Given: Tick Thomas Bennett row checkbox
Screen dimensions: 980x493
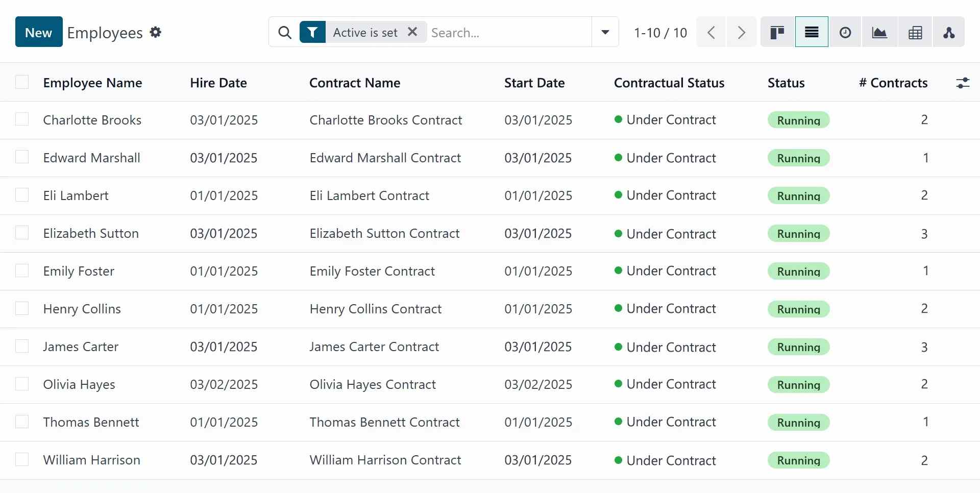Looking at the screenshot, I should click(x=22, y=422).
